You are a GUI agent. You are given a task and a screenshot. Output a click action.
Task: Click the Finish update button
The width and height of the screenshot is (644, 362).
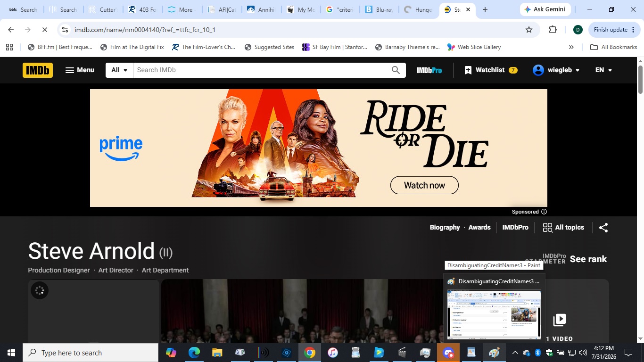coord(614,30)
